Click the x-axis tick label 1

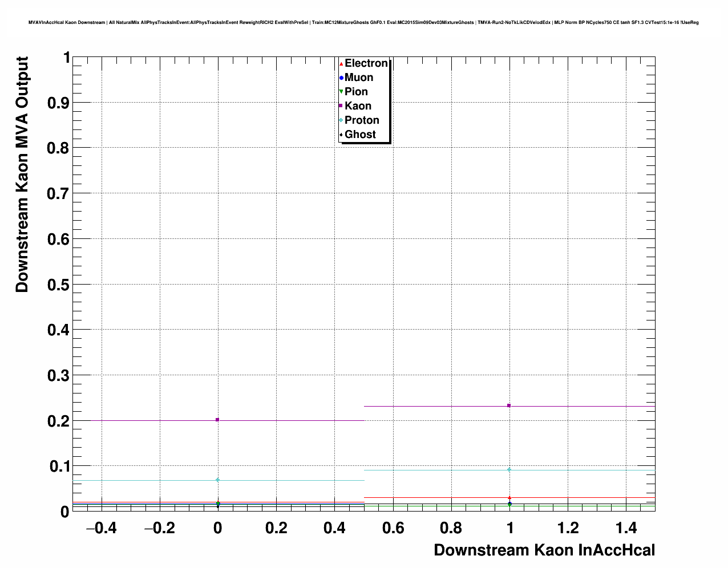[x=509, y=528]
